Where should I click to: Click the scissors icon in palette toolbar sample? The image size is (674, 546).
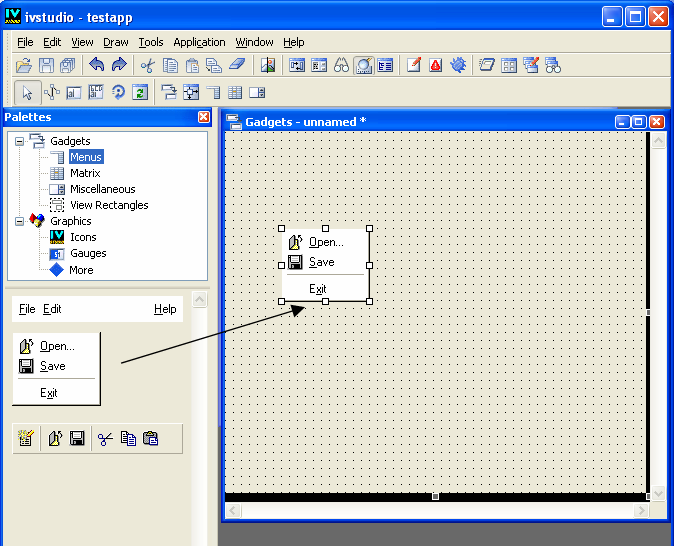point(105,438)
